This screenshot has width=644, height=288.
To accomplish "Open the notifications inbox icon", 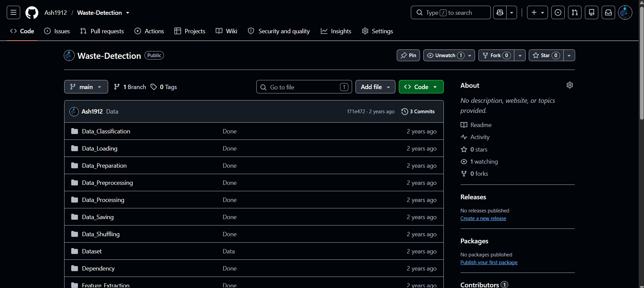I will [x=608, y=13].
